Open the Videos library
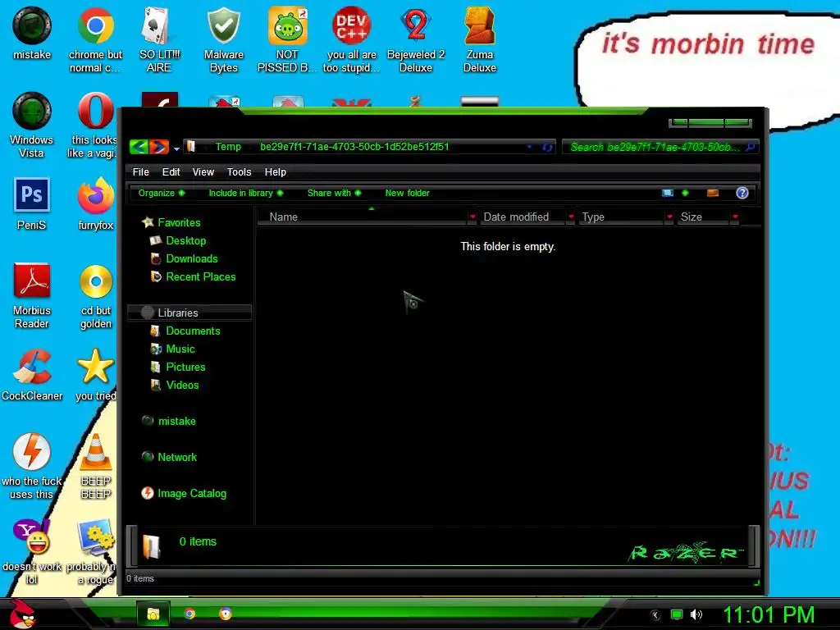The height and width of the screenshot is (630, 840). (175, 386)
